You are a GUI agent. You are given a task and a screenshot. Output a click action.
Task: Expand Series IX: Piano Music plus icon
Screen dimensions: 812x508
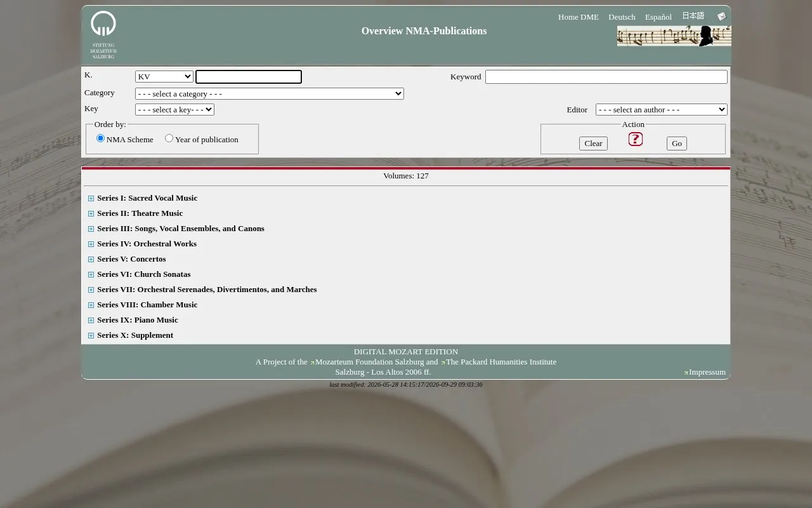91,321
